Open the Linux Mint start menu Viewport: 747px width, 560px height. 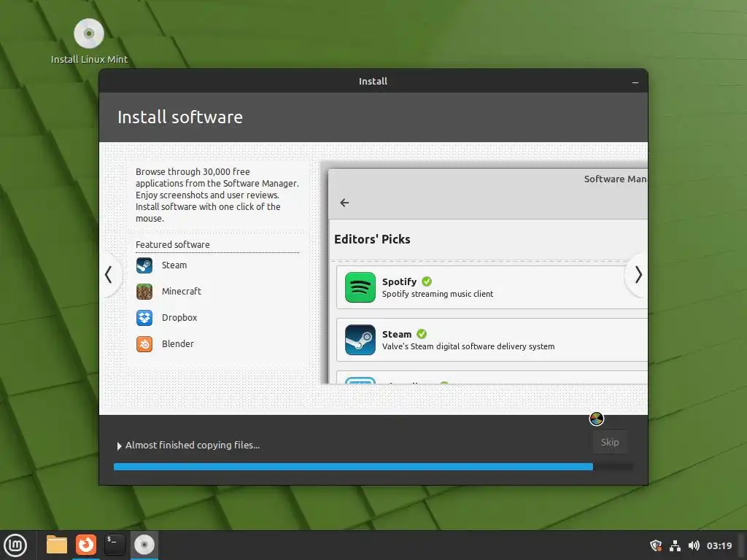click(x=16, y=545)
